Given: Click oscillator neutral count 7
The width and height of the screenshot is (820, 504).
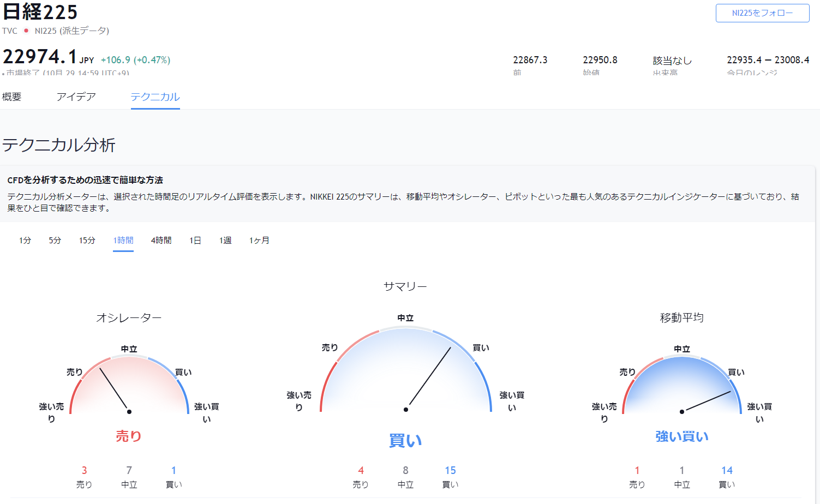Looking at the screenshot, I should click(129, 470).
